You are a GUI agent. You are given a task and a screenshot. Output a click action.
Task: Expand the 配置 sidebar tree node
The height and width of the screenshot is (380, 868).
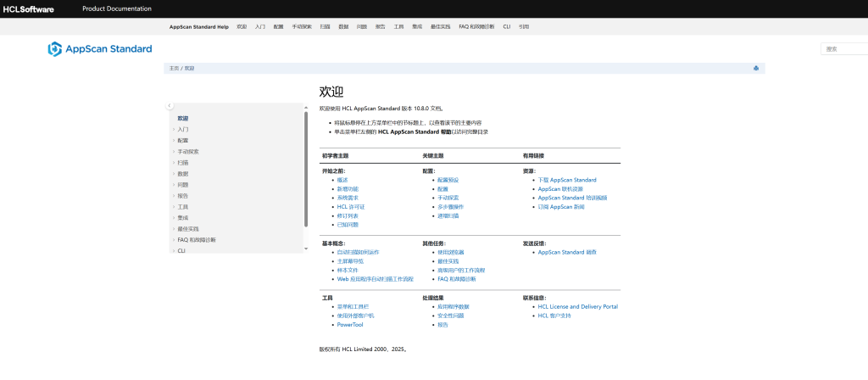(x=174, y=141)
